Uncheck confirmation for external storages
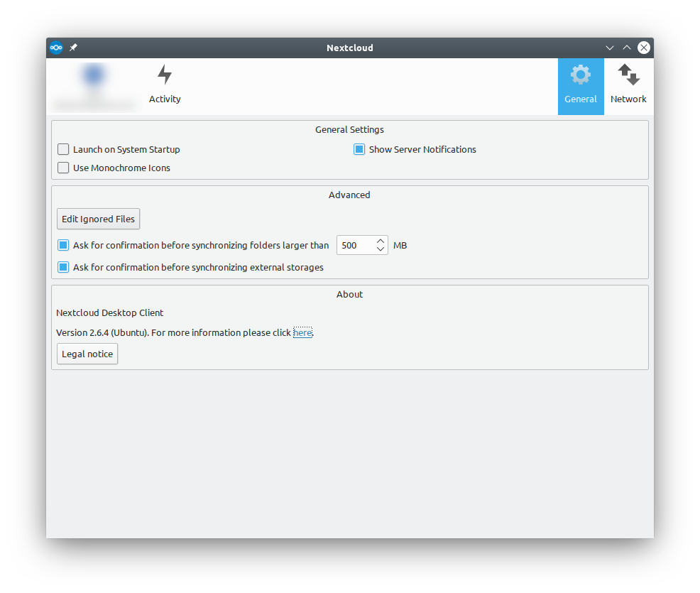This screenshot has width=700, height=593. pos(63,267)
